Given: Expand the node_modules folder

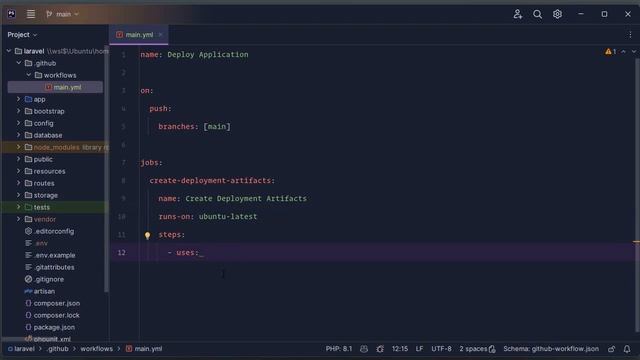Looking at the screenshot, I should pyautogui.click(x=18, y=147).
